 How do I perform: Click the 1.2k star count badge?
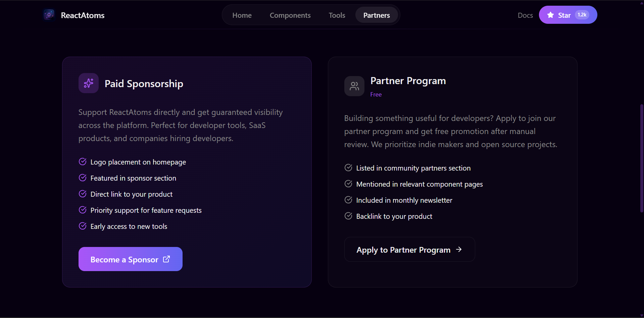[582, 15]
